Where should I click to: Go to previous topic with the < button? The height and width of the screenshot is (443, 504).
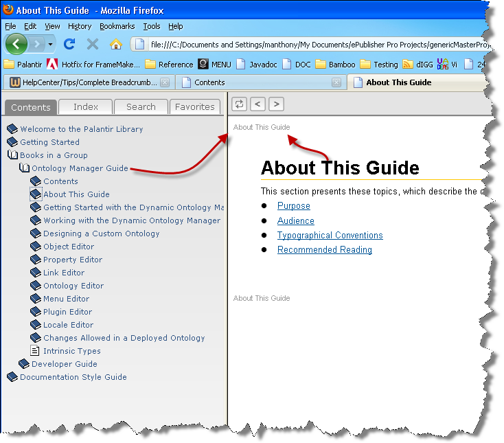[x=257, y=104]
